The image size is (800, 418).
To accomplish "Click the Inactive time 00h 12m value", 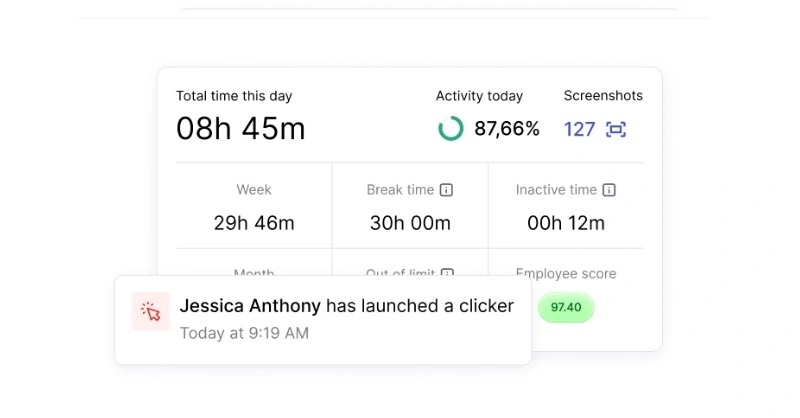I will pos(566,223).
